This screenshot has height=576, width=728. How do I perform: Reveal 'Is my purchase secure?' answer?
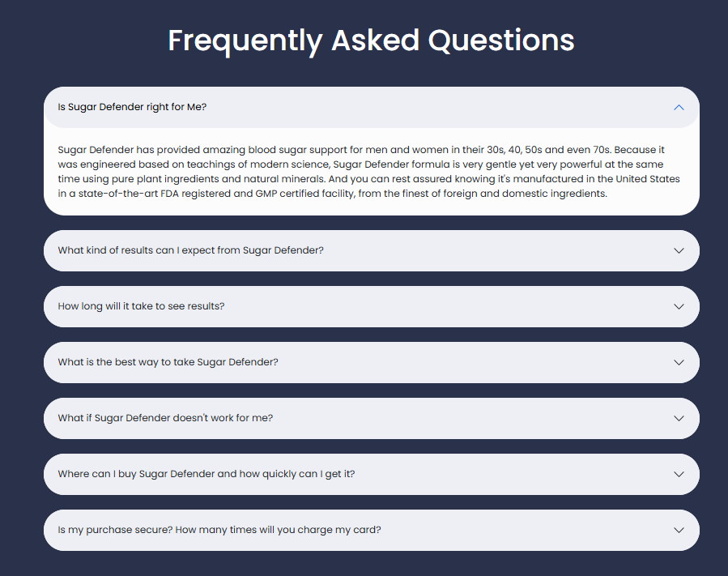[x=219, y=530]
